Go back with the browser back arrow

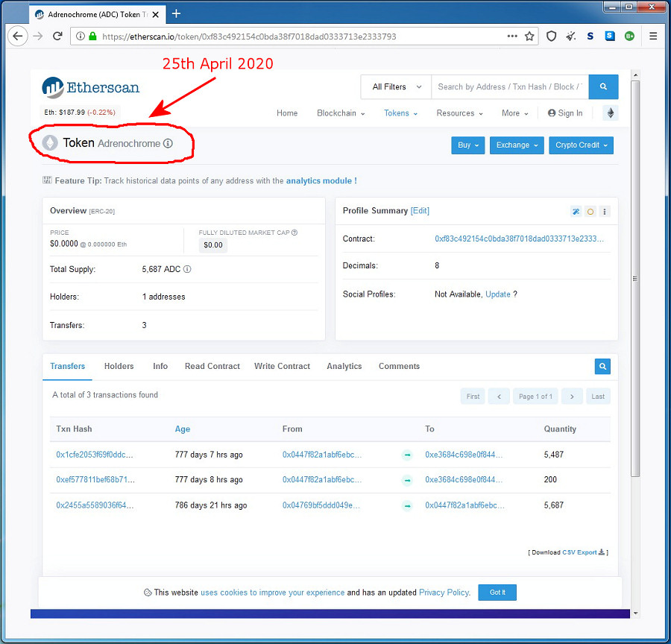coord(18,37)
